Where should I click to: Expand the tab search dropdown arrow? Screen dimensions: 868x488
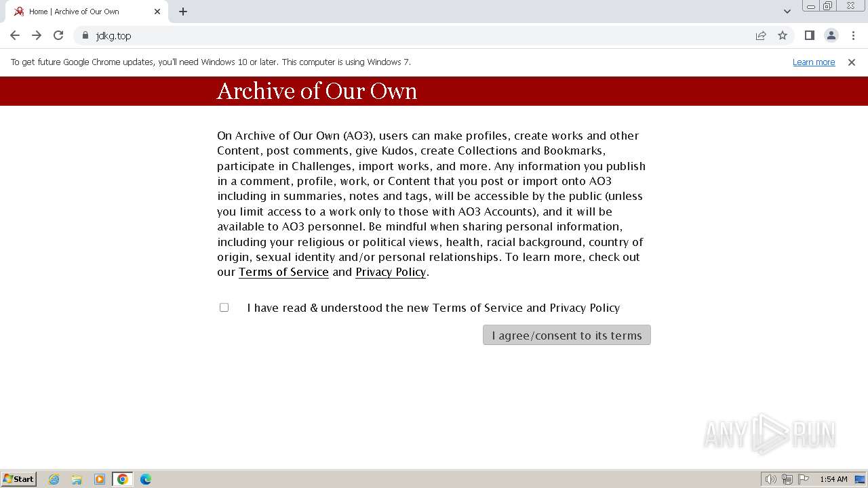point(787,12)
